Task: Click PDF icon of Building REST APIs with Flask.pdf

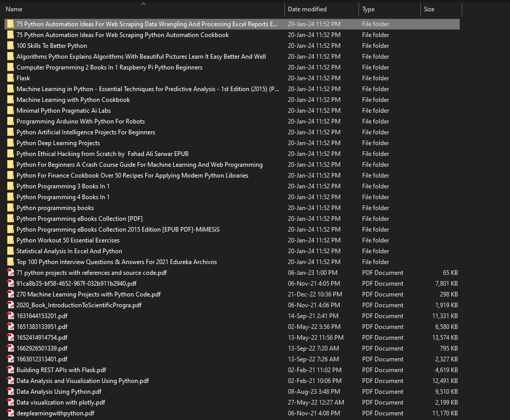Action: tap(11, 370)
